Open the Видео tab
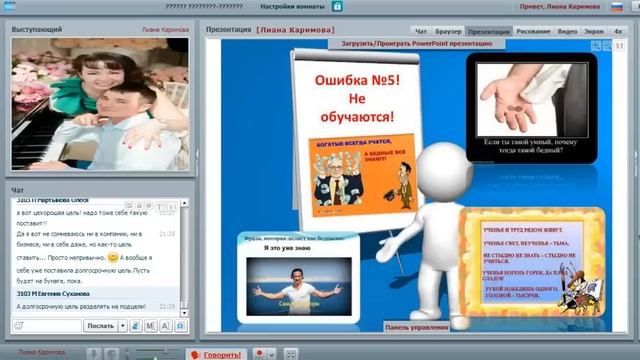Viewport: 640px width, 360px height. tap(567, 31)
